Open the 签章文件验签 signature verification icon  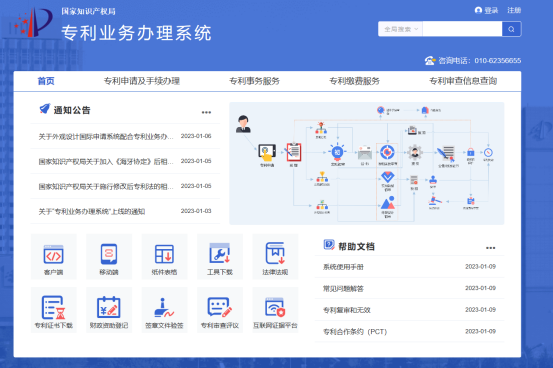tap(164, 310)
